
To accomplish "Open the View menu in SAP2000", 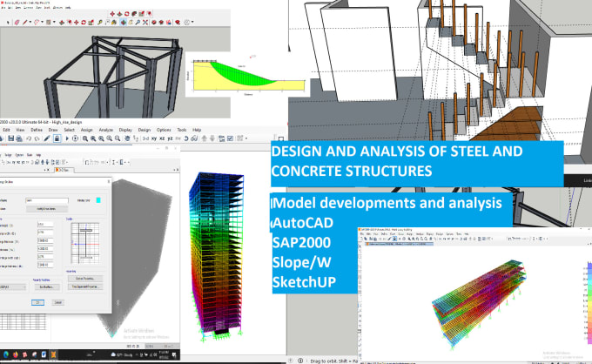I will 20,130.
